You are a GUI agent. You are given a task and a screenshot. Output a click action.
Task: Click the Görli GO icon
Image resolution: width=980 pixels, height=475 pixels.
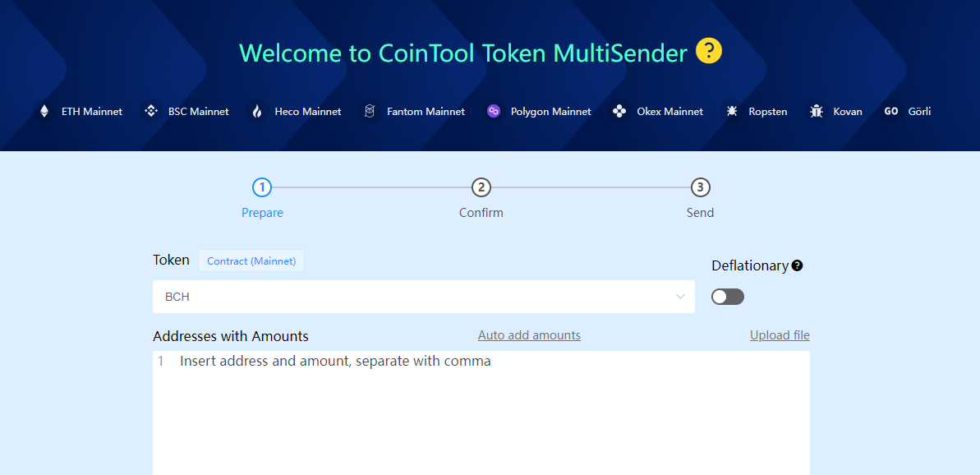[x=891, y=112]
